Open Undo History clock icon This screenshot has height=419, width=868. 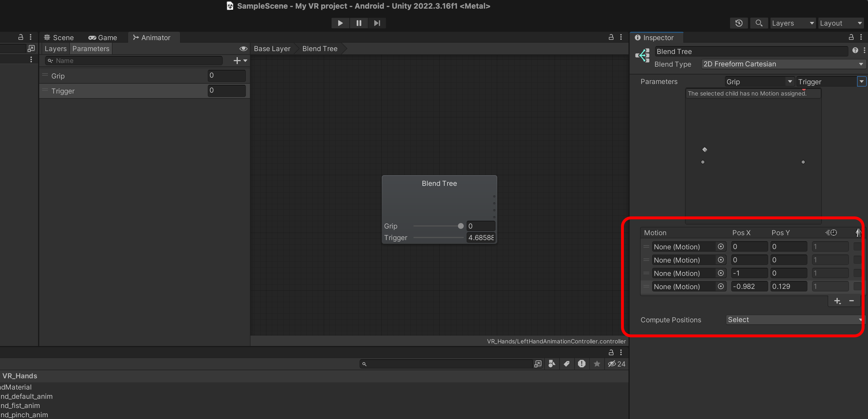[739, 23]
